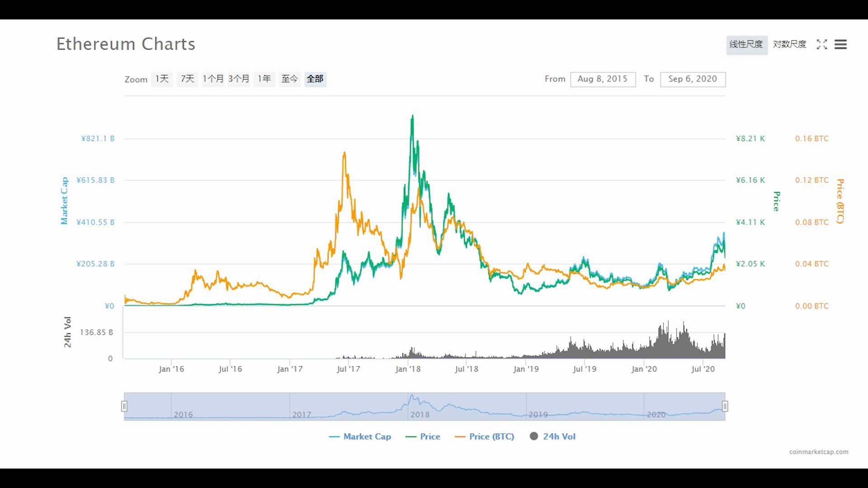
Task: Click Jul '17 x-axis label
Action: (349, 369)
